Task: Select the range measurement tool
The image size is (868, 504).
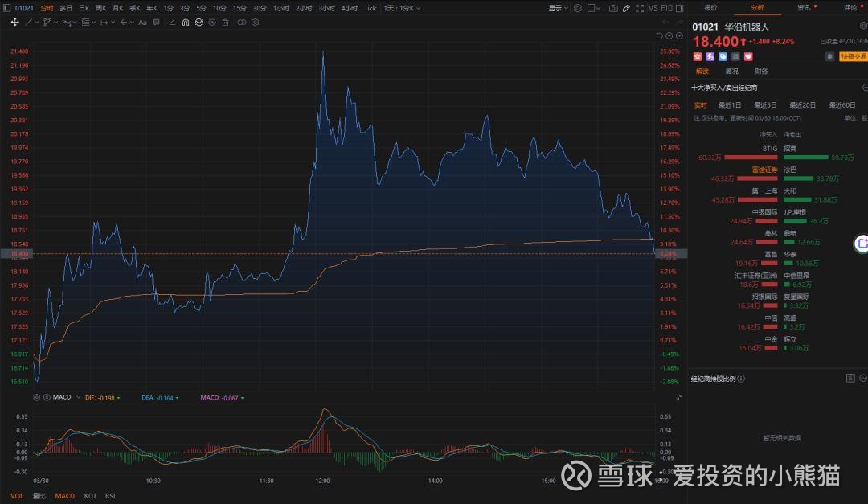Action: pyautogui.click(x=104, y=23)
